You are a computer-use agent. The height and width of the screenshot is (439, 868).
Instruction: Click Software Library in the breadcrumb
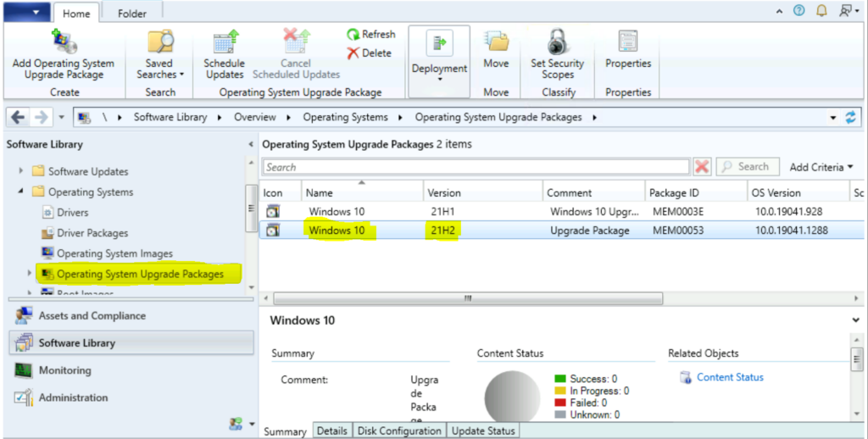click(x=170, y=117)
